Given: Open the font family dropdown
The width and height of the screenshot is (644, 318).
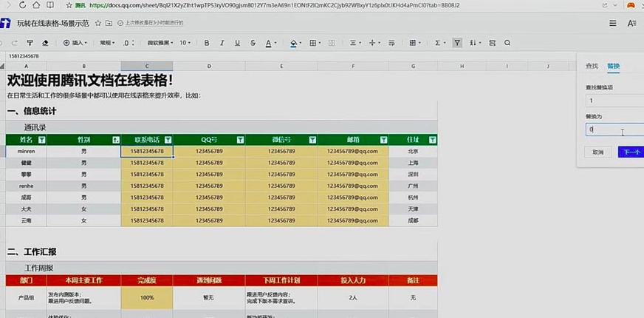Looking at the screenshot, I should pyautogui.click(x=160, y=43).
